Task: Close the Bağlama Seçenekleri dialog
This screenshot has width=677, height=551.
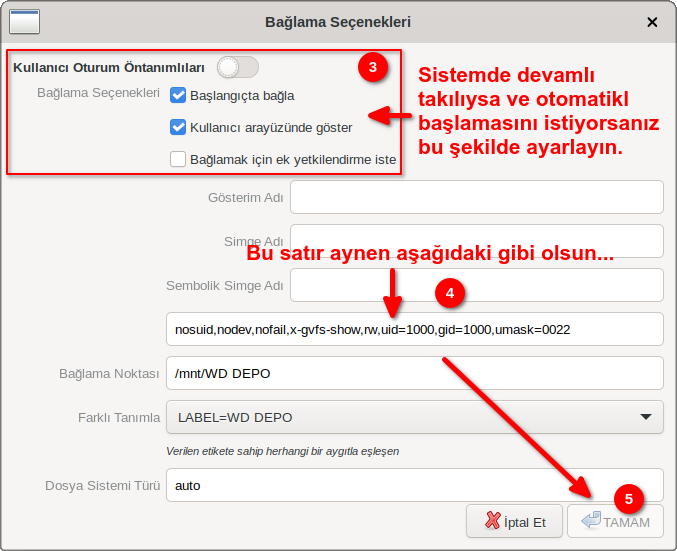Action: [x=652, y=21]
